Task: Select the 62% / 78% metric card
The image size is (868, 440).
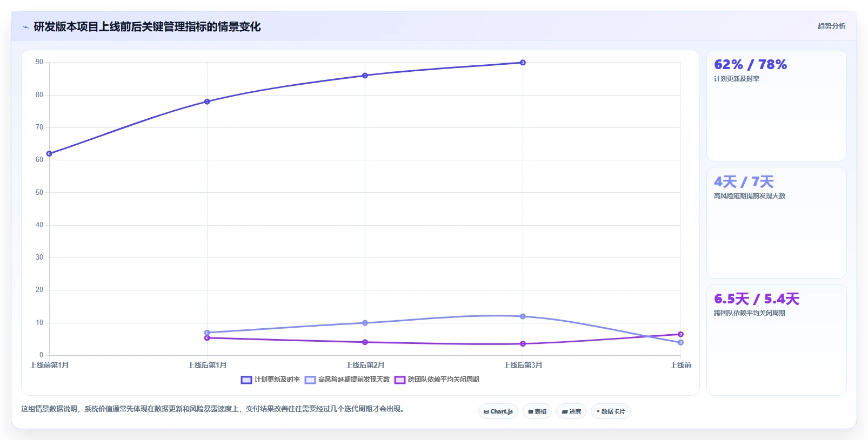Action: click(x=777, y=105)
